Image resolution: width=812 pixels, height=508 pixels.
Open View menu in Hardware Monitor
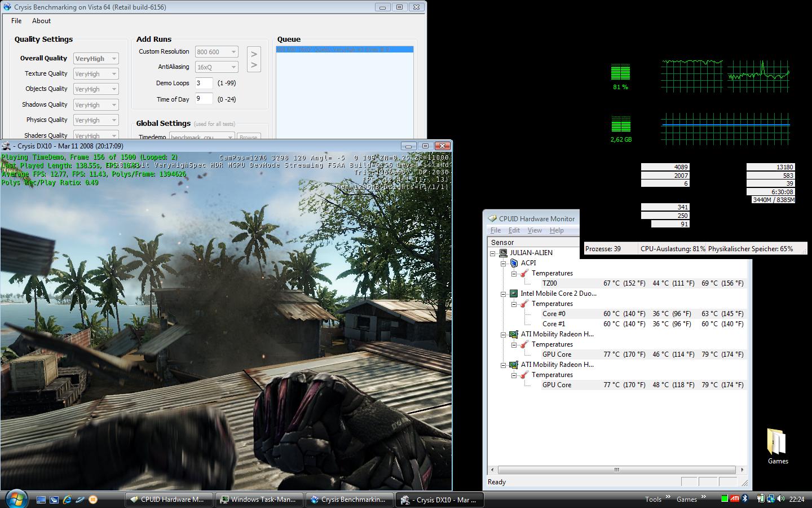535,230
